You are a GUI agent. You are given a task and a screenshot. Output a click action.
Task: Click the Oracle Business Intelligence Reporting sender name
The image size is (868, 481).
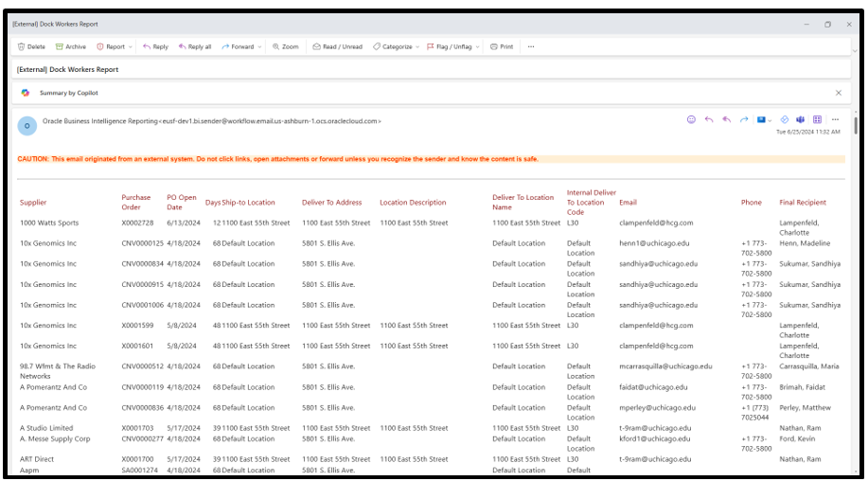pos(100,121)
